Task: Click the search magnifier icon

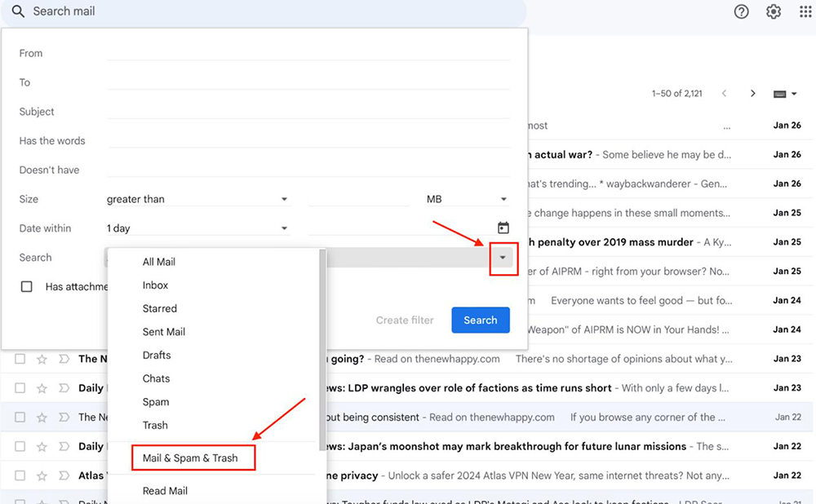Action: [18, 11]
